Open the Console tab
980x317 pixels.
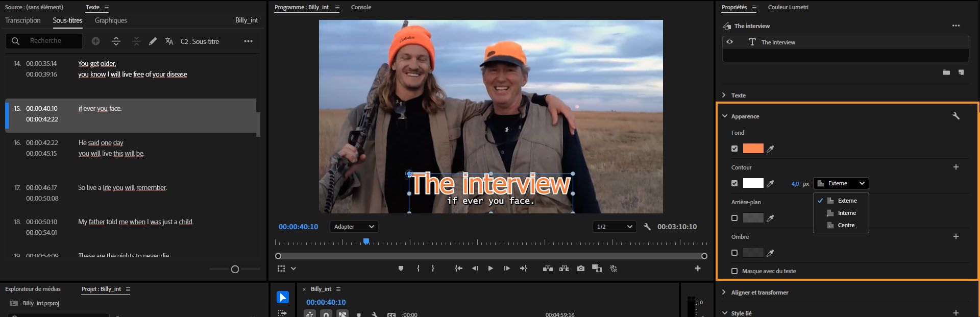[361, 7]
